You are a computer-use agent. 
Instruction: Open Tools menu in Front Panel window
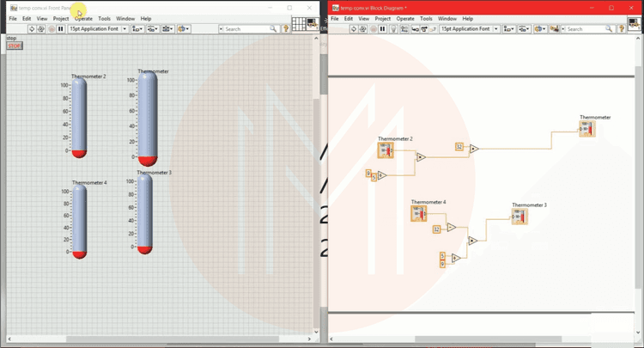[104, 19]
